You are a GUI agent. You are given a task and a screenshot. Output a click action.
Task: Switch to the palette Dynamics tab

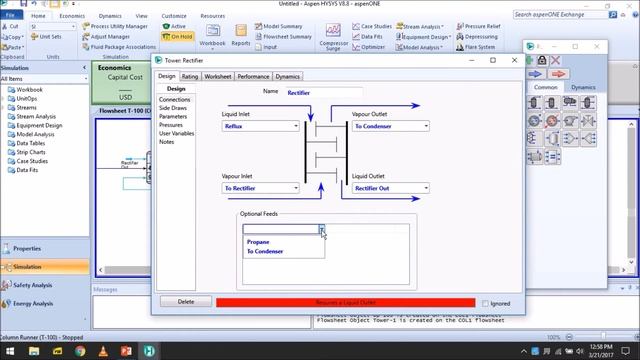pyautogui.click(x=583, y=87)
